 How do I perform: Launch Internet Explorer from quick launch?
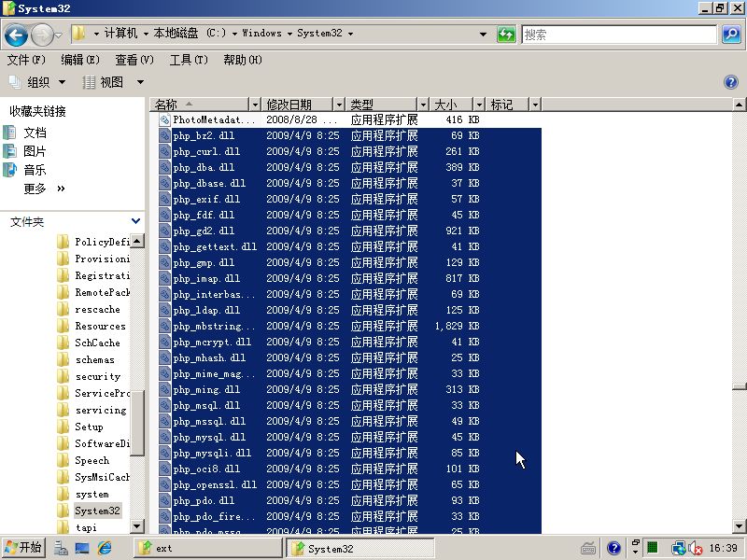[x=105, y=548]
